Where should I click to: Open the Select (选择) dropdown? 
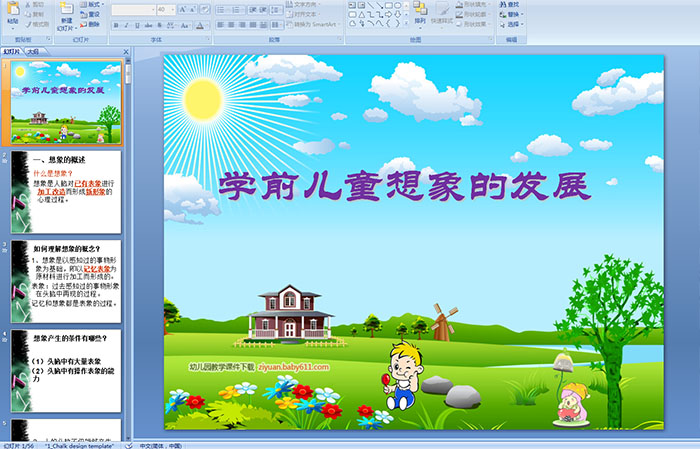(512, 24)
